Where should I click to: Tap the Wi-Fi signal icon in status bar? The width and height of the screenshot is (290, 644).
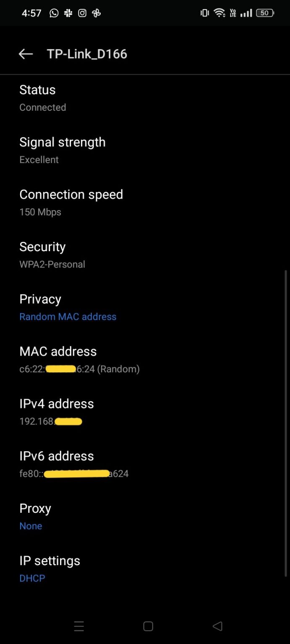(220, 13)
